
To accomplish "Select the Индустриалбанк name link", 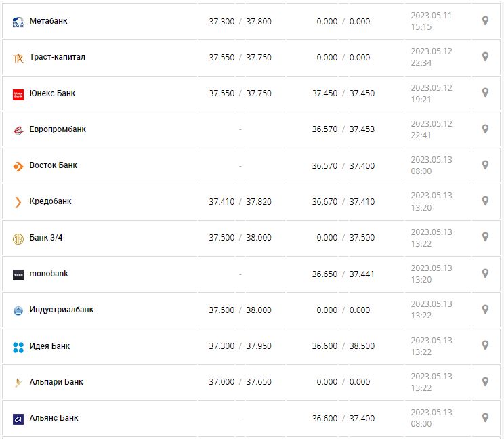I will [x=62, y=310].
